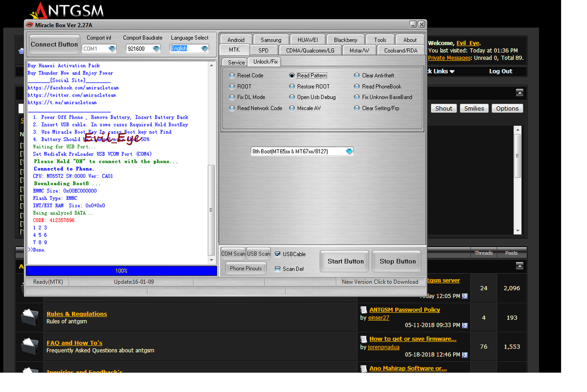Select the SPD tab

click(x=264, y=50)
